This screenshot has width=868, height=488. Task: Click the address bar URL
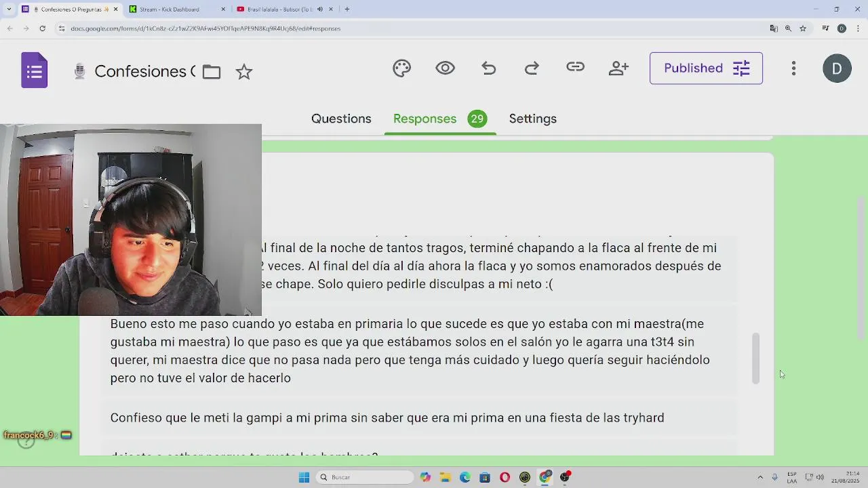[205, 28]
